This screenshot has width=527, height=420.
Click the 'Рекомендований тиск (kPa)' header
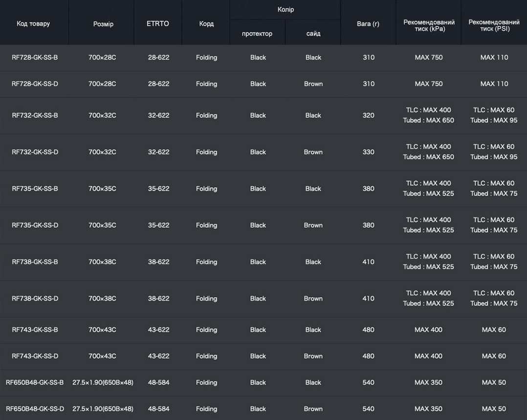tap(429, 25)
